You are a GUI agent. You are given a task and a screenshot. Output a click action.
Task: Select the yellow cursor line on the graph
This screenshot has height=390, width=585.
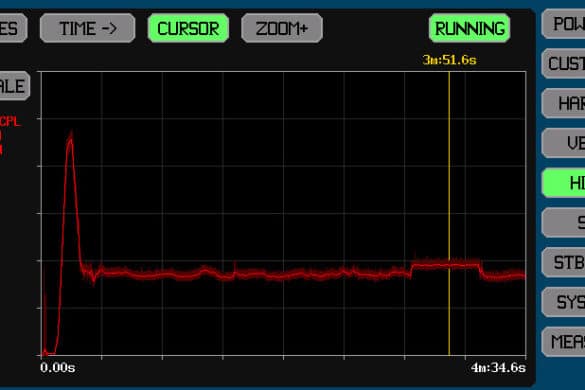[x=449, y=213]
